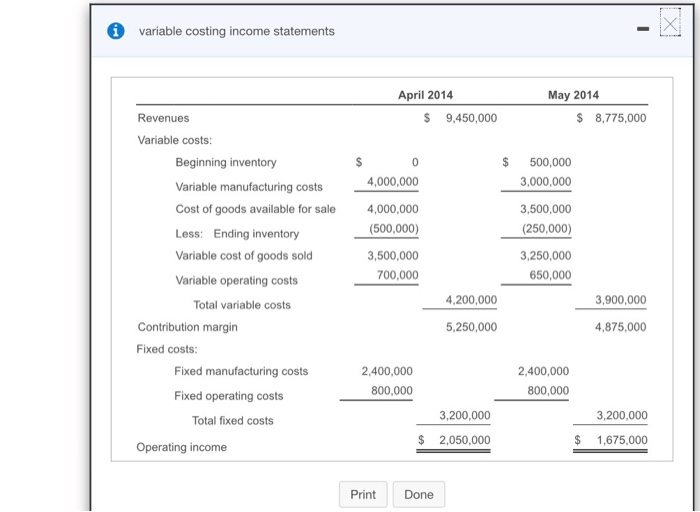This screenshot has height=512, width=700.
Task: Select the 'April 2014' column header
Action: click(425, 95)
